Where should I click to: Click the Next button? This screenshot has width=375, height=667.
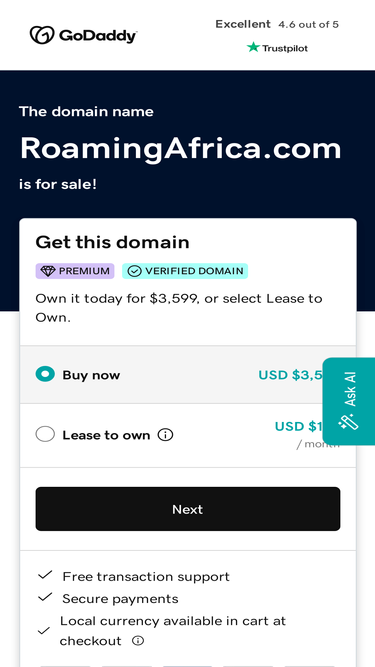(x=188, y=509)
